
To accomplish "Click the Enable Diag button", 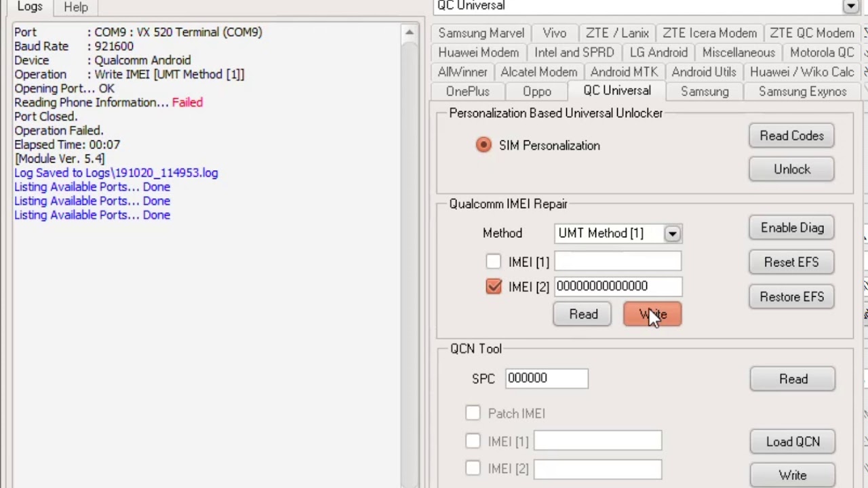I will pos(791,228).
